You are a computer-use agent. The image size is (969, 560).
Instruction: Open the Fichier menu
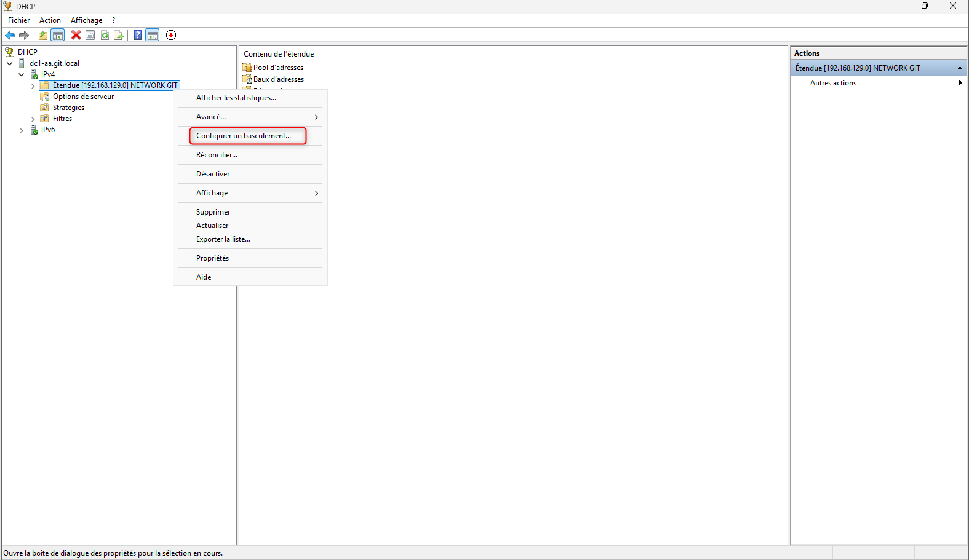tap(18, 20)
